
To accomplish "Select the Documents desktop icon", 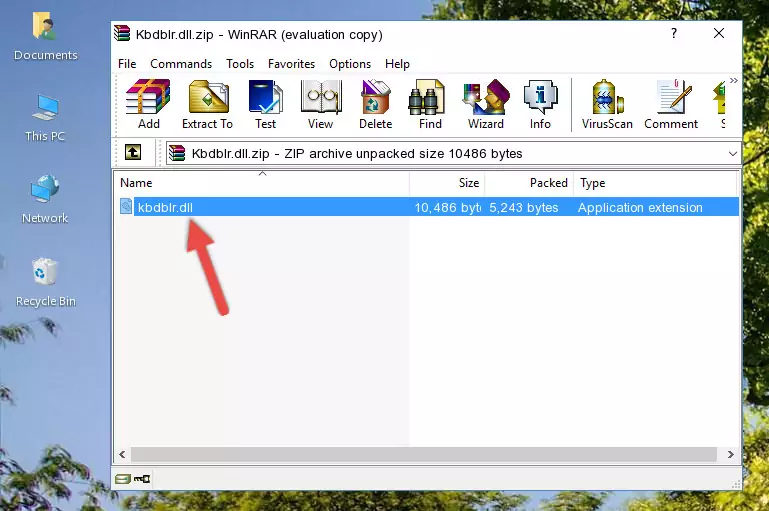I will click(46, 37).
